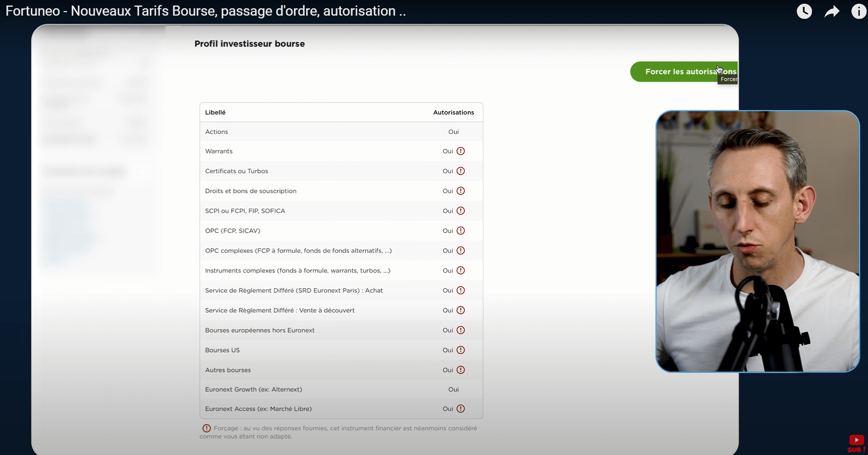This screenshot has width=868, height=455.
Task: Click the Libellé column header
Action: click(215, 113)
